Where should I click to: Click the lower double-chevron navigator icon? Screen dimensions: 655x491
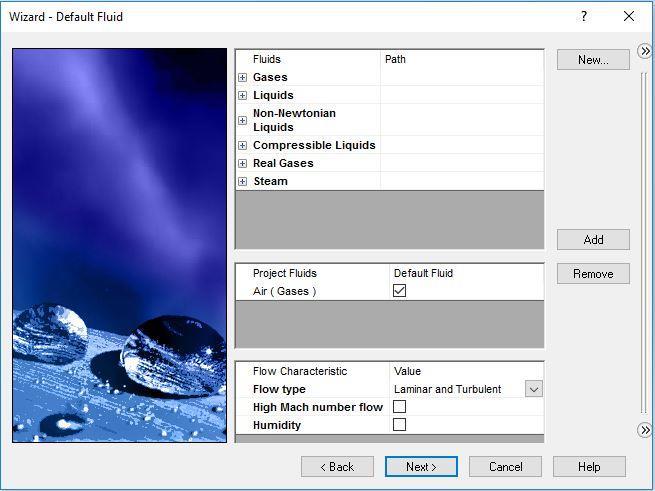click(x=645, y=430)
